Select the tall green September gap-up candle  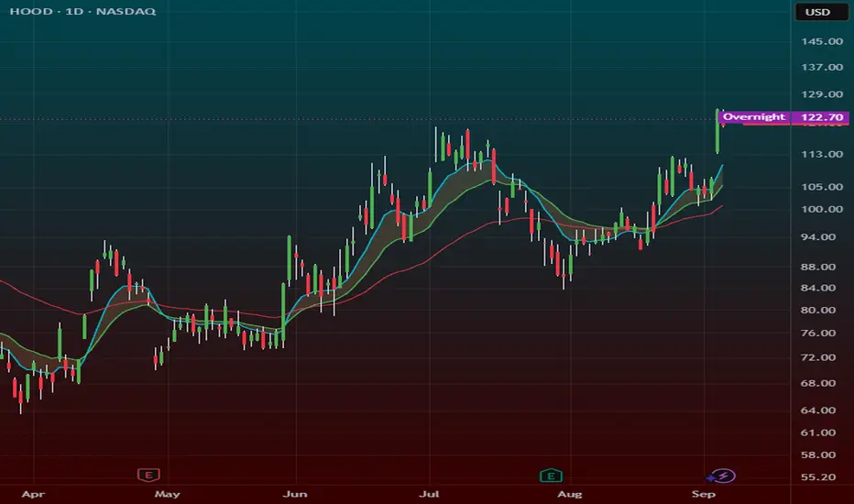[x=717, y=131]
